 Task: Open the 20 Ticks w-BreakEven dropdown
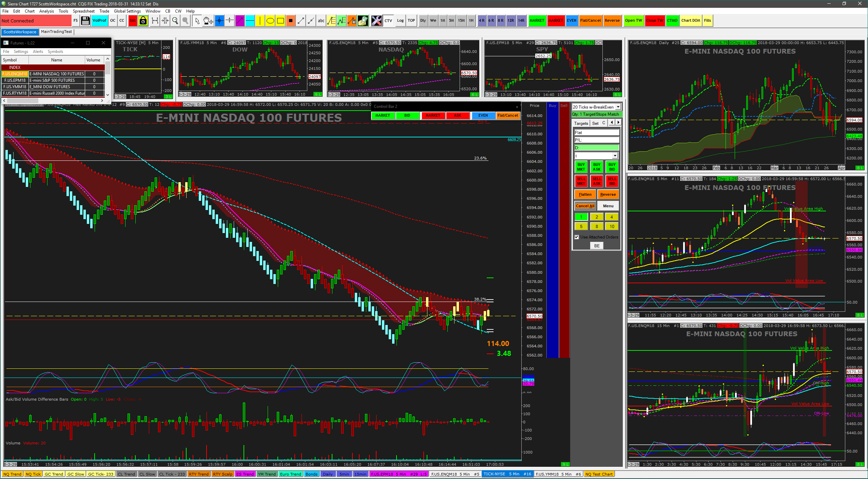(x=618, y=107)
